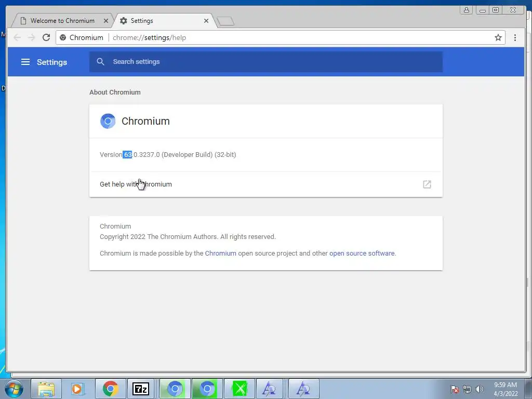Click the address bar URL chrome://settings/help
532x399 pixels.
click(149, 37)
